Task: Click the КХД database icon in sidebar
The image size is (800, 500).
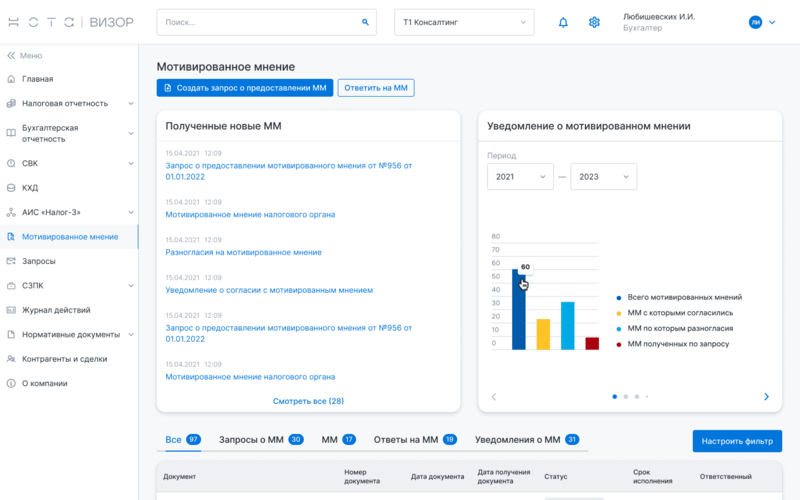Action: click(x=11, y=188)
